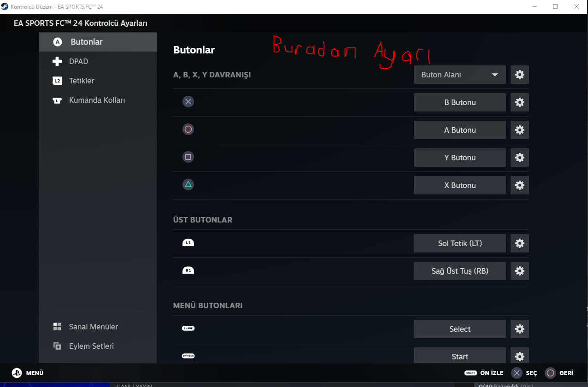Click the circle button icon in the list
Screen dimensions: 588x387
coord(188,129)
